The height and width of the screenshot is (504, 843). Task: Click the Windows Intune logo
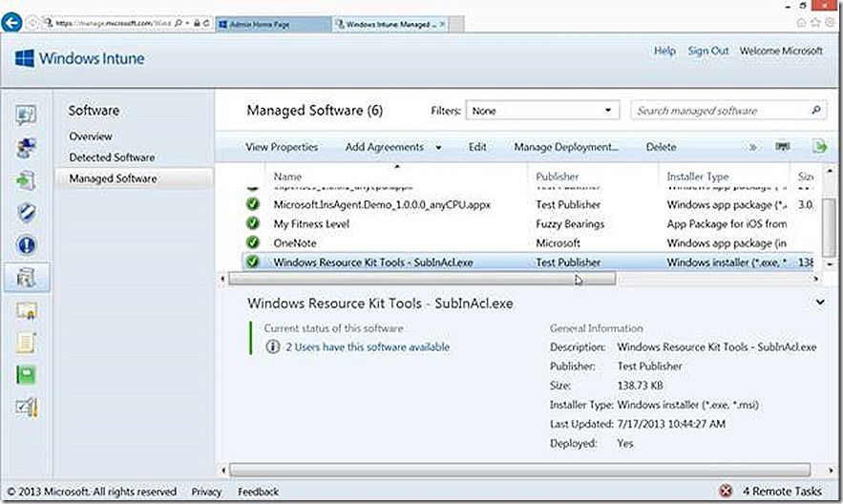(x=79, y=58)
